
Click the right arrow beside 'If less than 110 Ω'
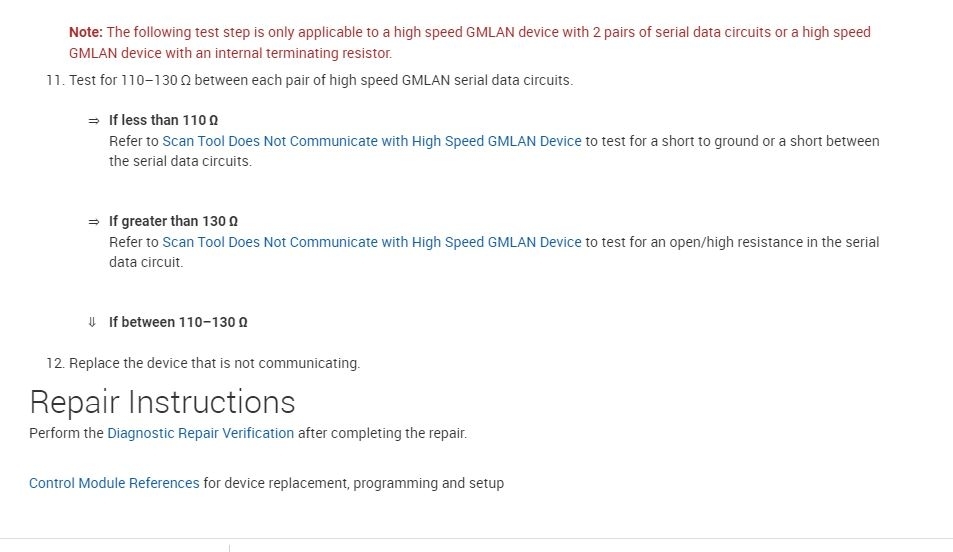[x=94, y=120]
